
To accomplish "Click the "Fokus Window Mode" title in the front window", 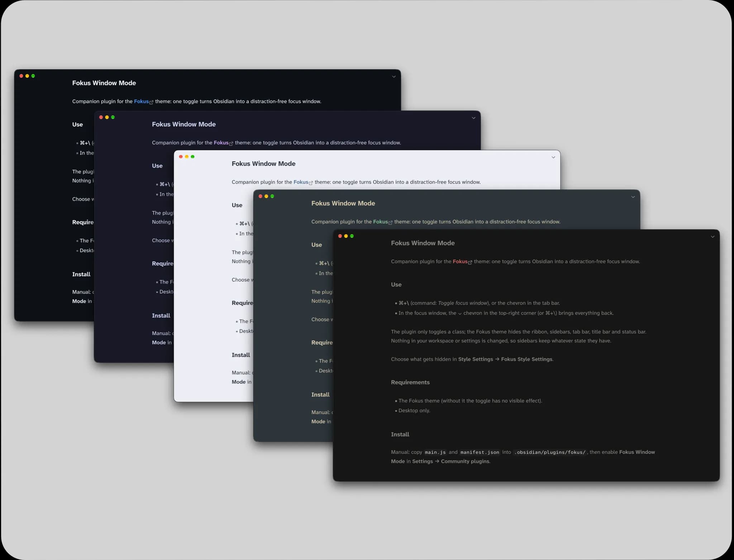I will (423, 243).
